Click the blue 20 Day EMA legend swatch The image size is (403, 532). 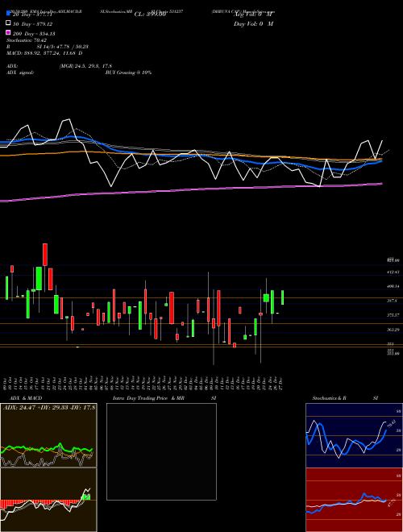click(x=8, y=14)
